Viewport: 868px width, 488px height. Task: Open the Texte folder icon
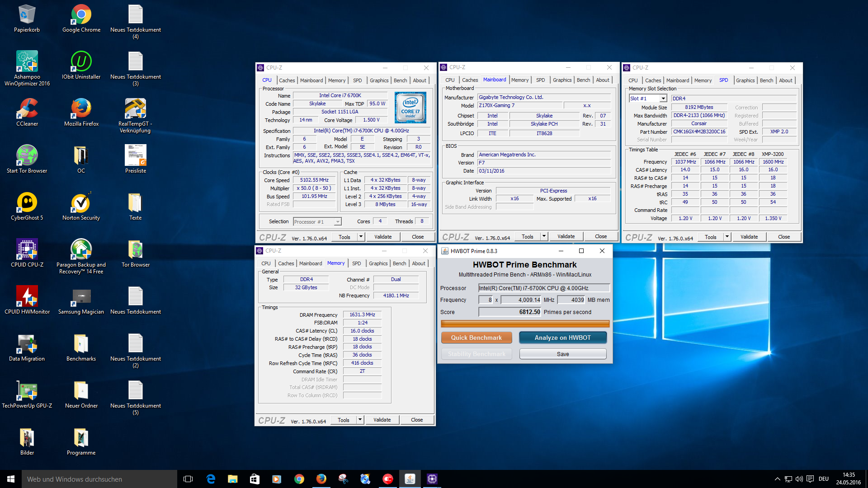click(136, 207)
